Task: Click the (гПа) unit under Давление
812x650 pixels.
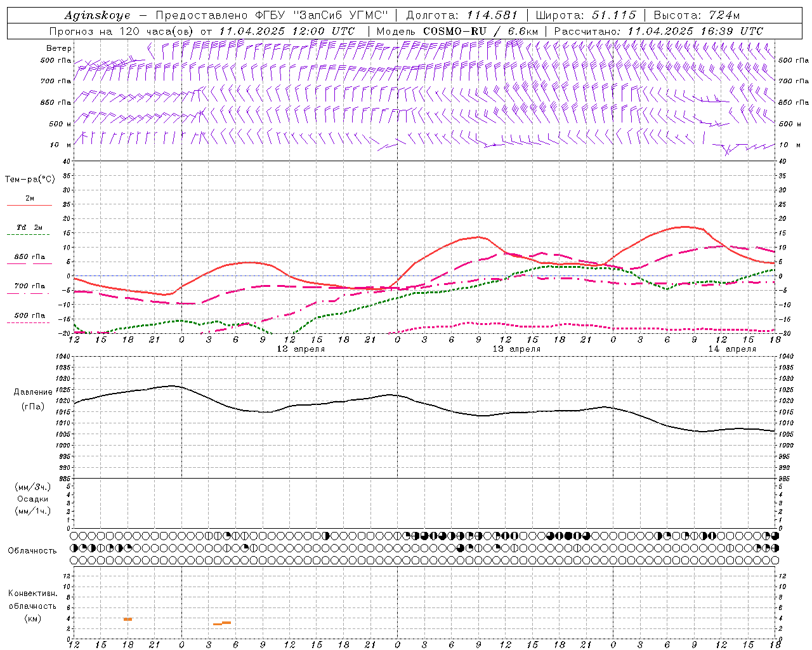Action: coord(33,406)
